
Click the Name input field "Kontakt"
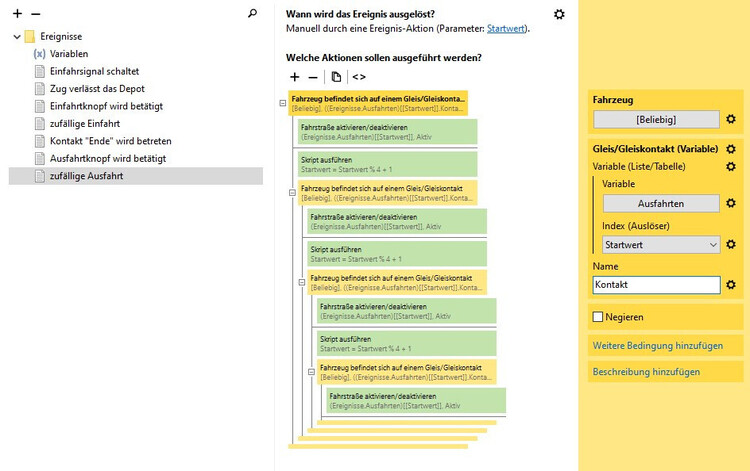coord(656,285)
